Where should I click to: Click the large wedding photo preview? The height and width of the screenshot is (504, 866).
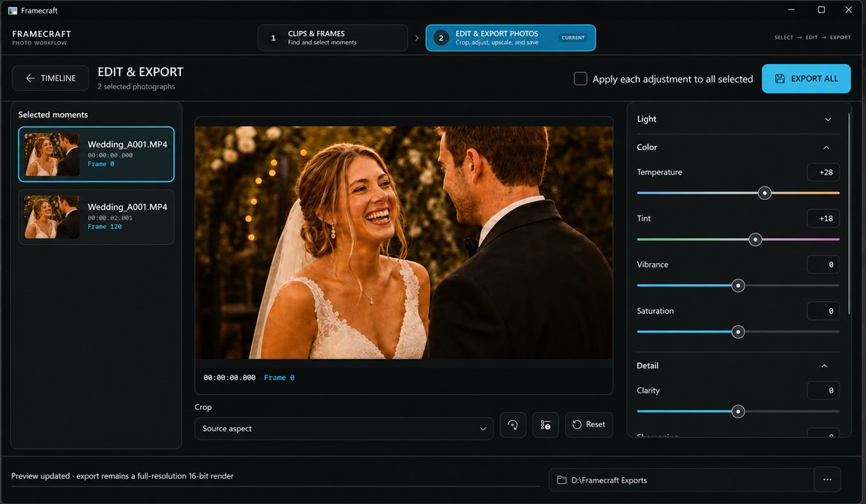404,242
